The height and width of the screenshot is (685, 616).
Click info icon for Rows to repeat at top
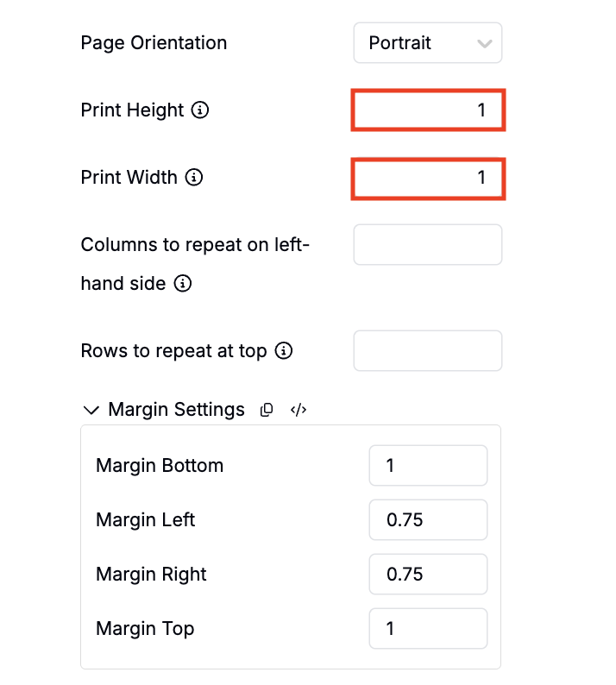click(284, 351)
